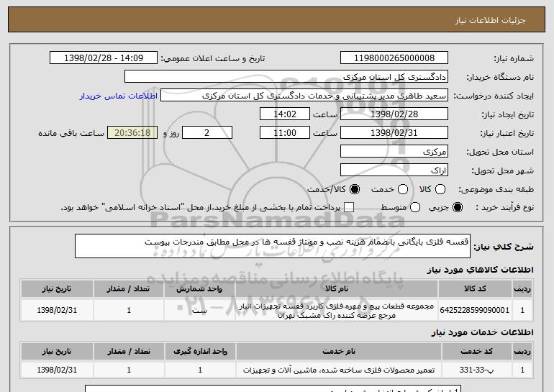Click the creation date field 1398/02/28
The width and height of the screenshot is (554, 392).
pos(394,114)
